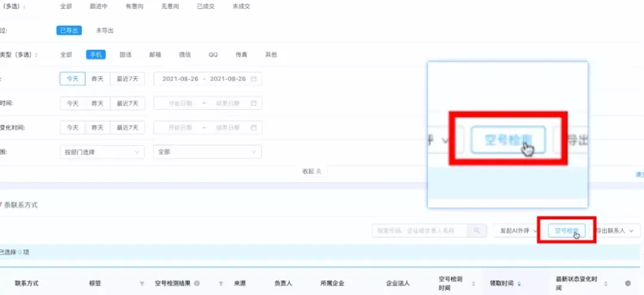Click the highlighted 今天 beside the 2021-08-26 range

pos(73,79)
